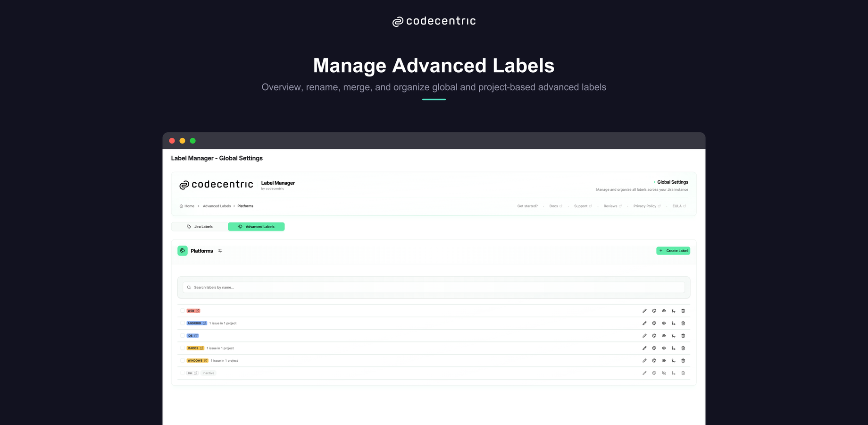Open the ANDROID label's external link icon
The height and width of the screenshot is (425, 868).
(x=205, y=323)
